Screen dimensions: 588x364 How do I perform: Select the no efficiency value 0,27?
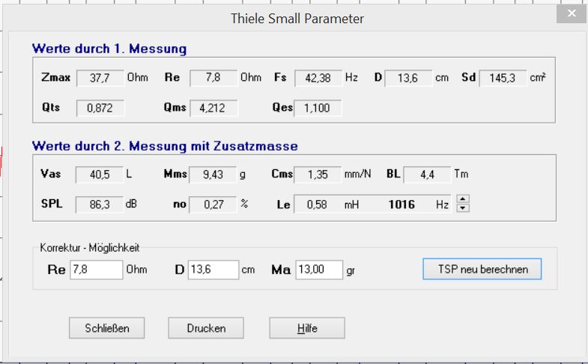tap(213, 204)
